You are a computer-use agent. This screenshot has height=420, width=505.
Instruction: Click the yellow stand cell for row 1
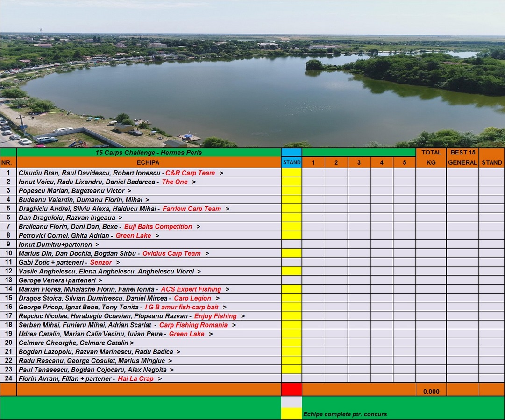click(x=292, y=173)
